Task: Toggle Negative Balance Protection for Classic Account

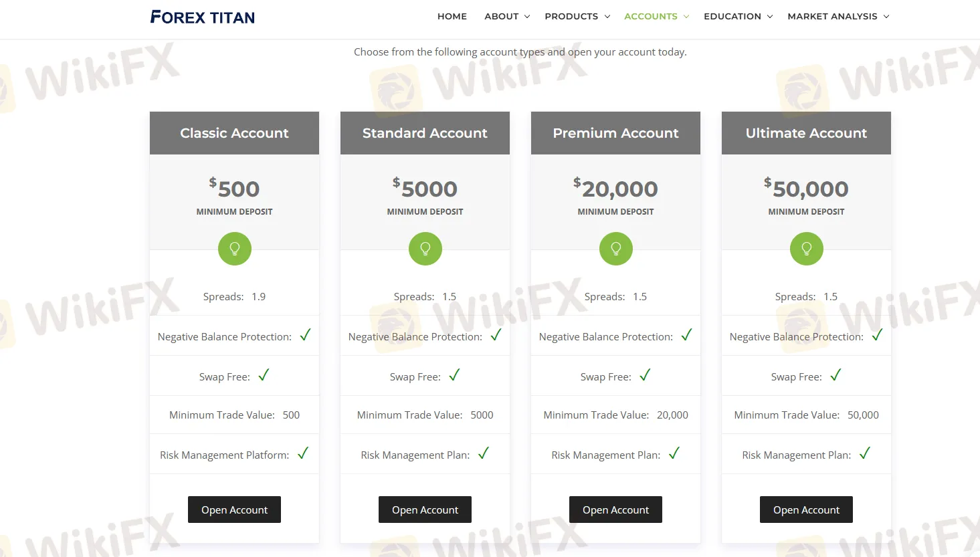Action: (305, 335)
